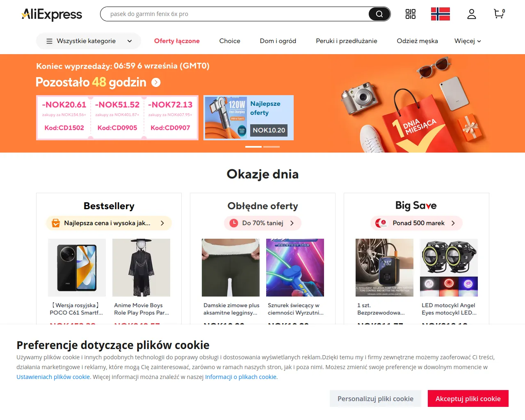This screenshot has height=420, width=525.
Task: Open the Ustawieniach plików cookie link
Action: 53,377
